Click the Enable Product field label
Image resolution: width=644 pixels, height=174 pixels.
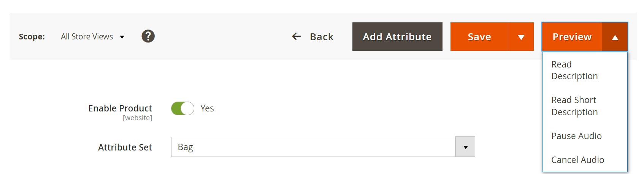click(120, 108)
